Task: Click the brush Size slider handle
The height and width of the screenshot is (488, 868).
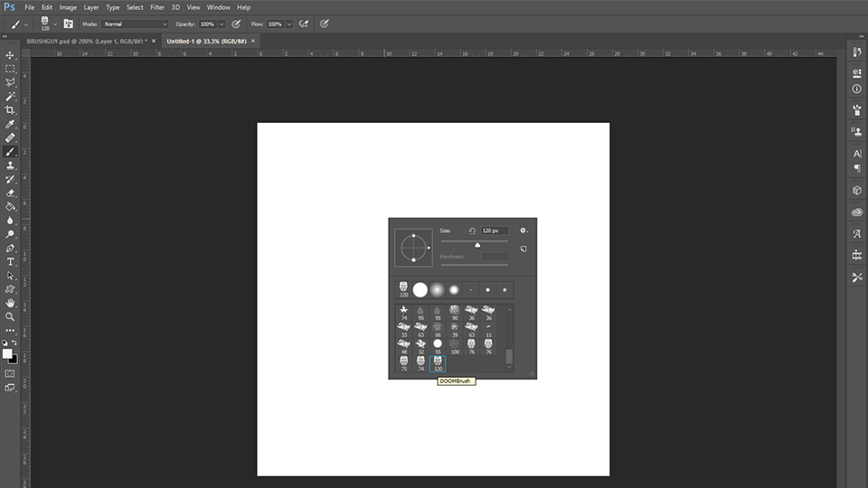Action: click(x=477, y=245)
